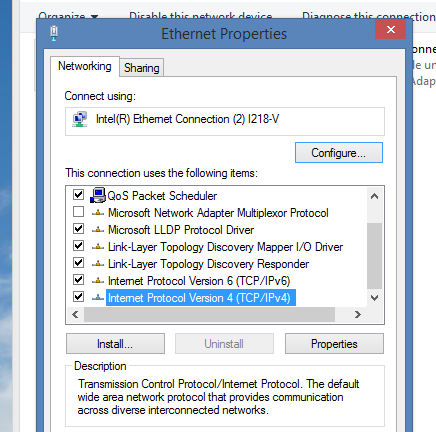
Task: Open the Sharing tab
Action: pos(142,68)
